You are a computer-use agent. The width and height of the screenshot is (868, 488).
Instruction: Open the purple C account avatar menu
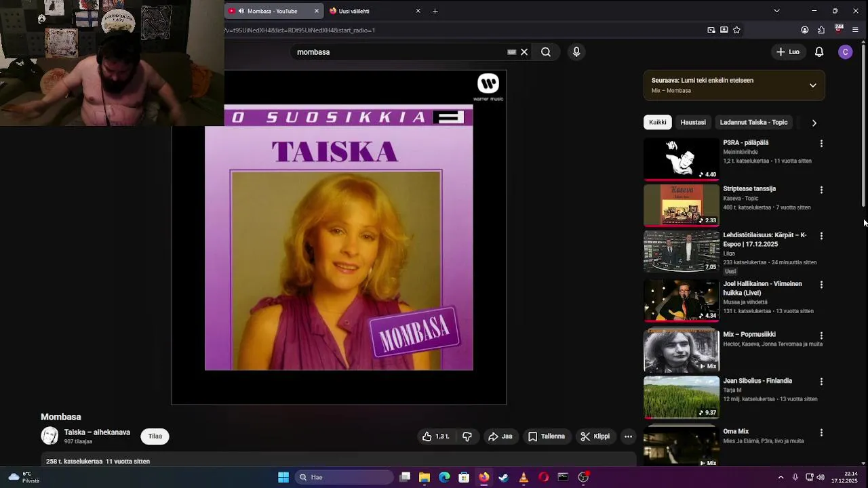click(845, 52)
